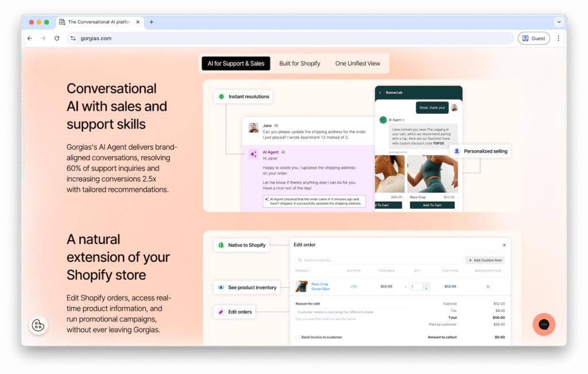The height and width of the screenshot is (374, 588).
Task: Click the quantity stepper arrows
Action: tap(425, 286)
